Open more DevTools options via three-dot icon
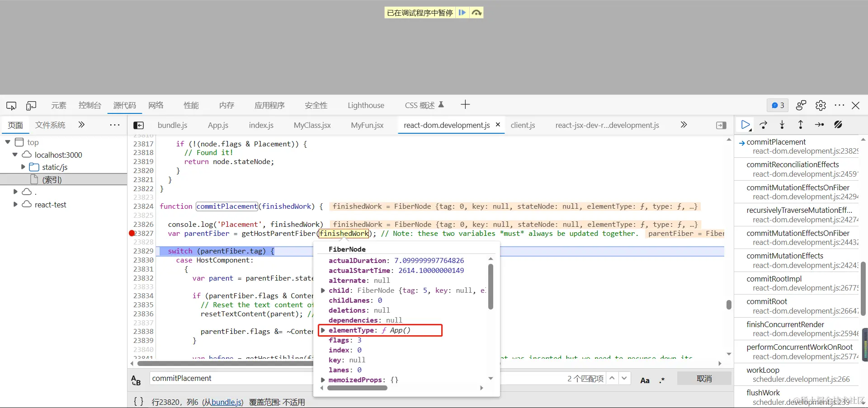Image resolution: width=868 pixels, height=408 pixels. click(840, 105)
